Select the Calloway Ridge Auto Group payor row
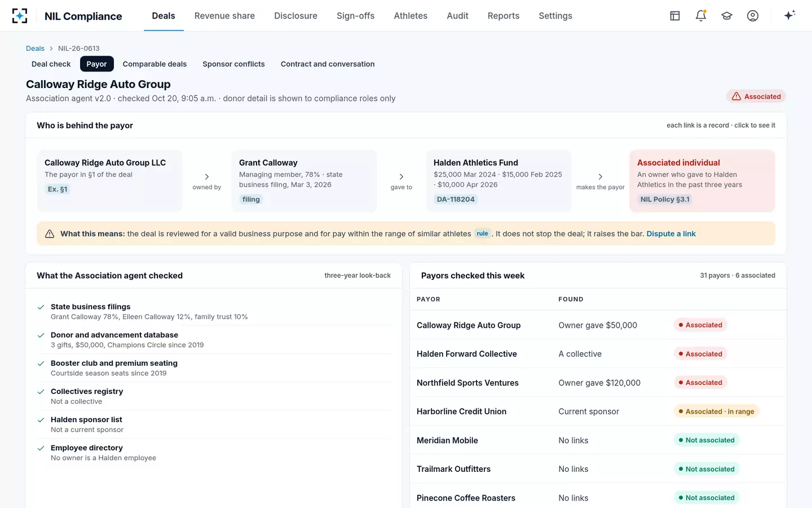 (x=598, y=325)
